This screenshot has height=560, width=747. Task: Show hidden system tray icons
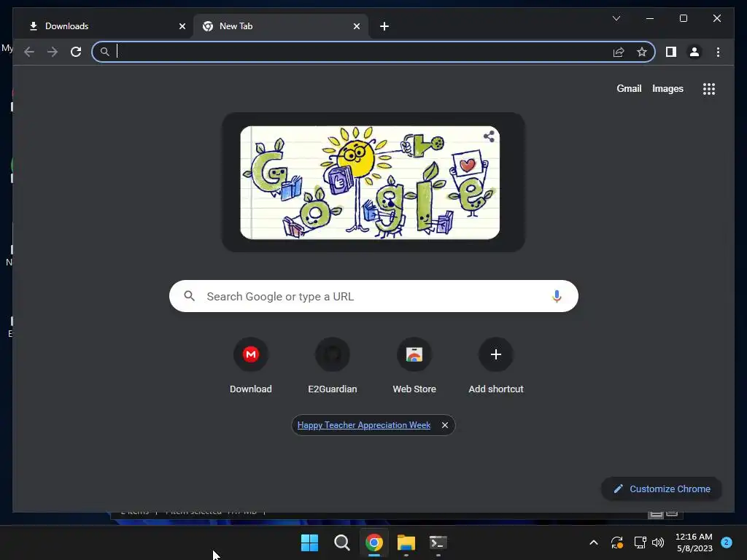[594, 542]
